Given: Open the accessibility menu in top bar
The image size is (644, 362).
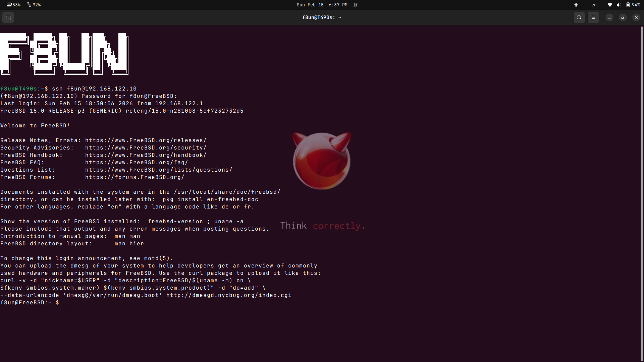Looking at the screenshot, I should point(576,5).
